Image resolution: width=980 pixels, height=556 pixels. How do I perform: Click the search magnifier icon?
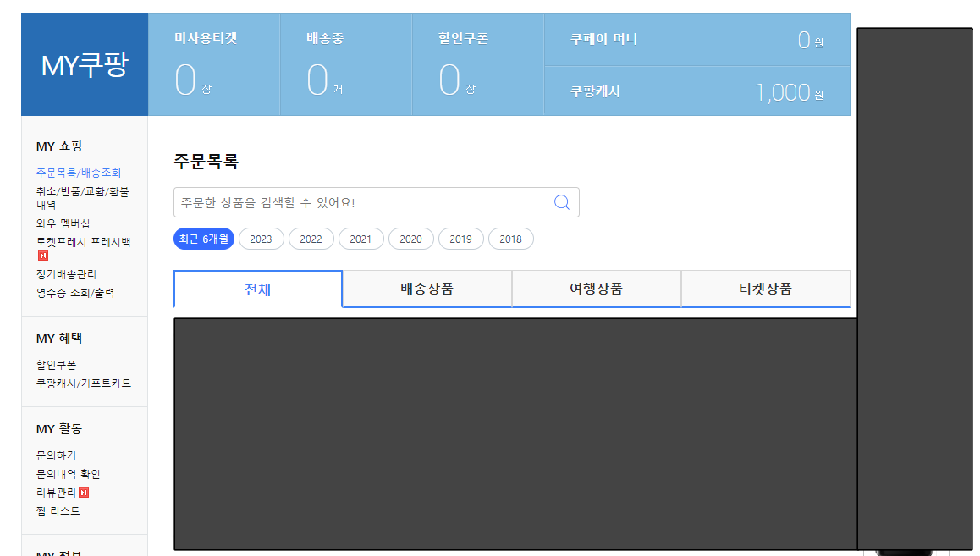(x=561, y=202)
